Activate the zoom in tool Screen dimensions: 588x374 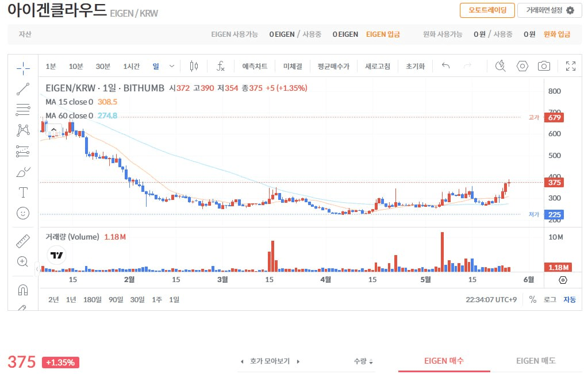(x=23, y=261)
